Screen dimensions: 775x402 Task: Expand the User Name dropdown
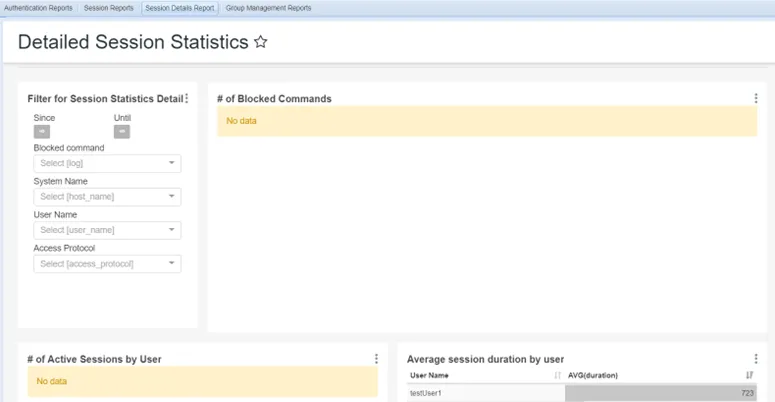(x=107, y=230)
